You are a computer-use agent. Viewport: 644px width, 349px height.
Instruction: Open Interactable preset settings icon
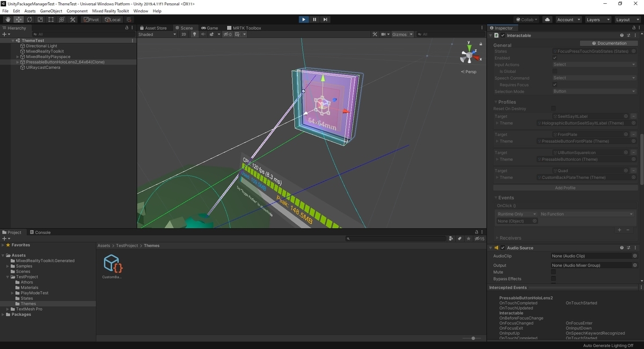(x=628, y=35)
